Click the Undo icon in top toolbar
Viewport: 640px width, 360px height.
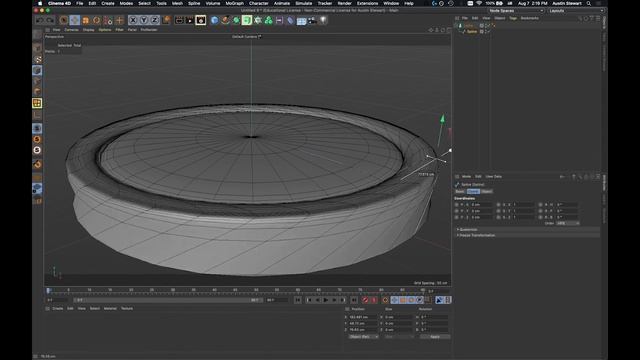tap(40, 20)
